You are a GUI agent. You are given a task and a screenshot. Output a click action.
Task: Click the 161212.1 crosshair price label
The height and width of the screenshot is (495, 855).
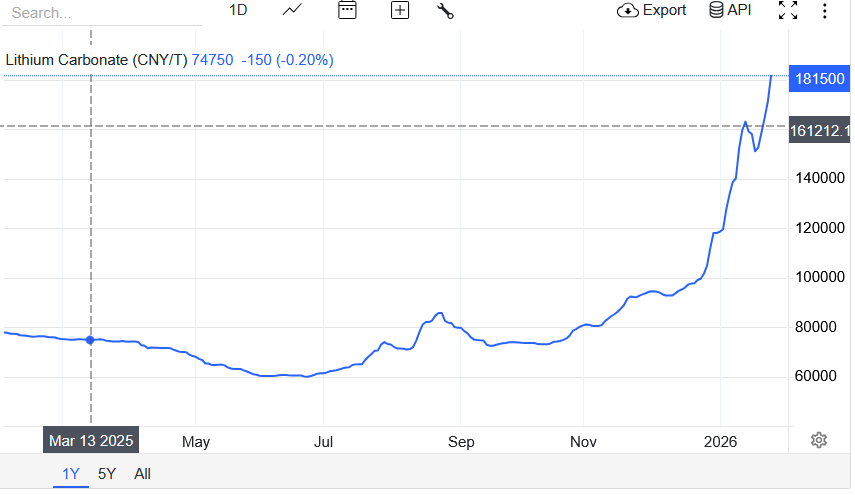pos(820,130)
